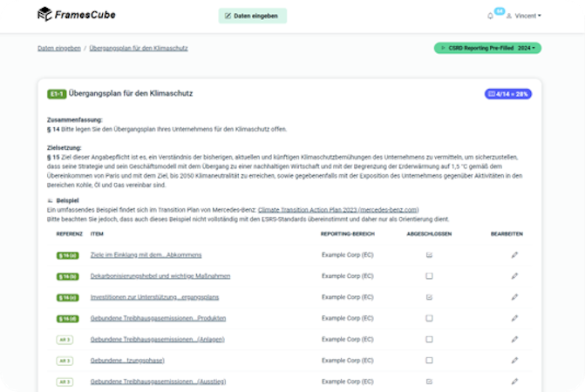The height and width of the screenshot is (392, 585).
Task: Check completed box for 'Gebundene...tzungsphase)' row
Action: pyautogui.click(x=429, y=360)
